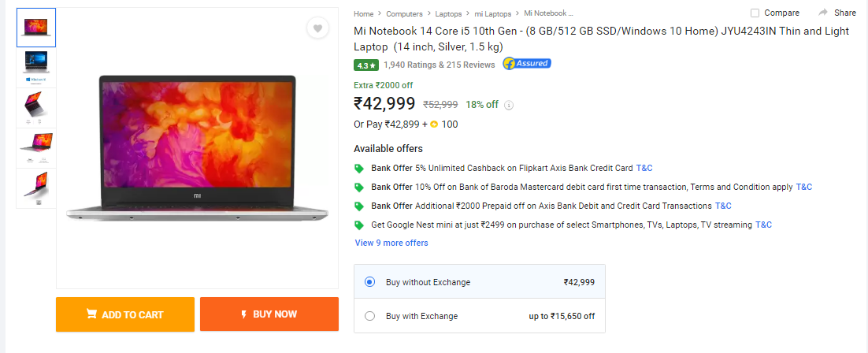The height and width of the screenshot is (353, 868).
Task: Click the lightning icon on Buy Now
Action: 243,314
